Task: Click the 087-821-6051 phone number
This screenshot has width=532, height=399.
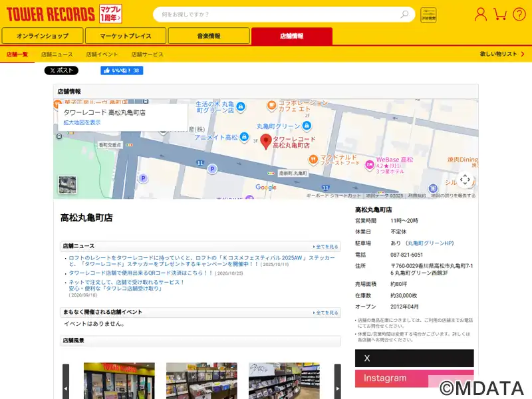Action: coord(406,255)
